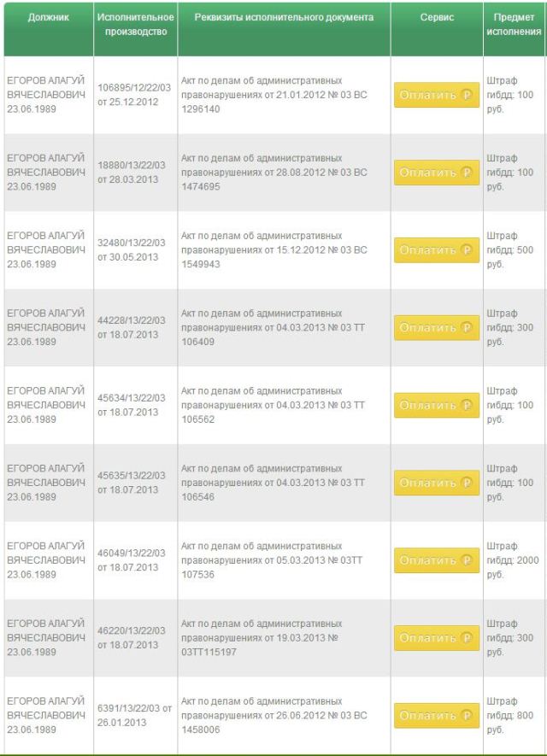Click the Предмет исполнения column header

515,25
